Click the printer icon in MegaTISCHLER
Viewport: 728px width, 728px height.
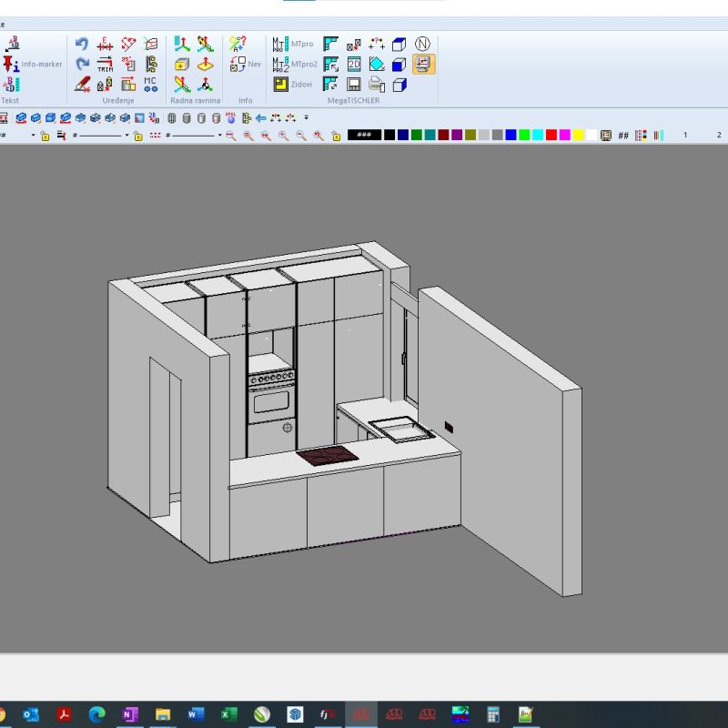(377, 85)
